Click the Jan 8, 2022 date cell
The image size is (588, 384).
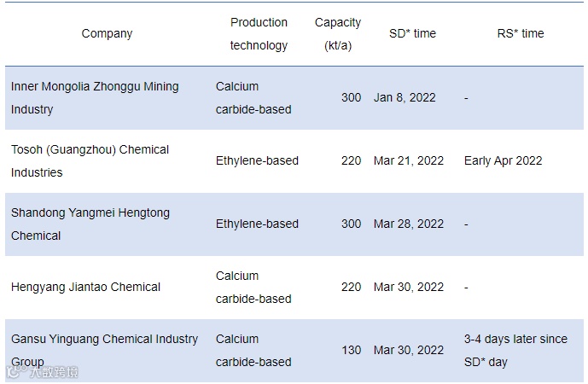(x=405, y=98)
